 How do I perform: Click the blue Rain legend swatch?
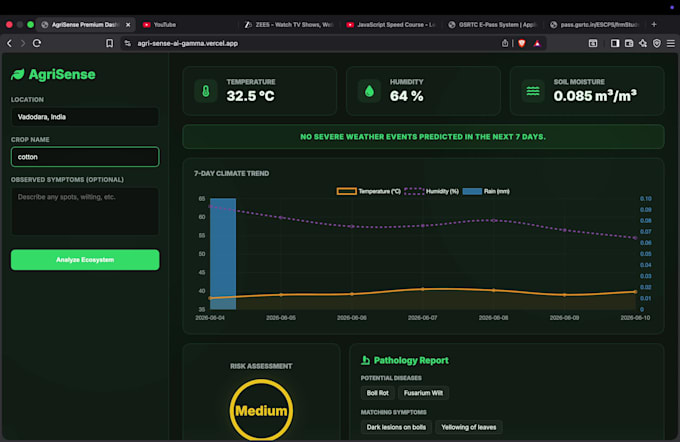coord(472,191)
